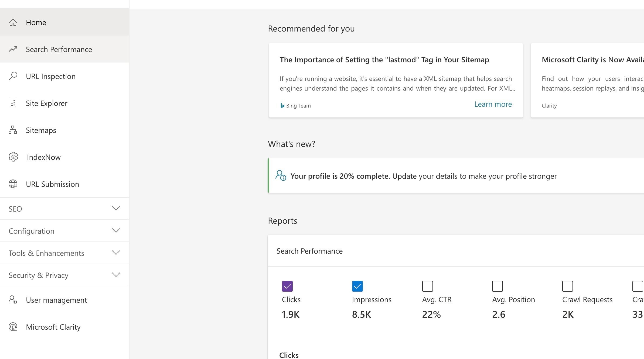This screenshot has width=644, height=359.
Task: Uncheck the Impressions checkbox
Action: point(357,286)
